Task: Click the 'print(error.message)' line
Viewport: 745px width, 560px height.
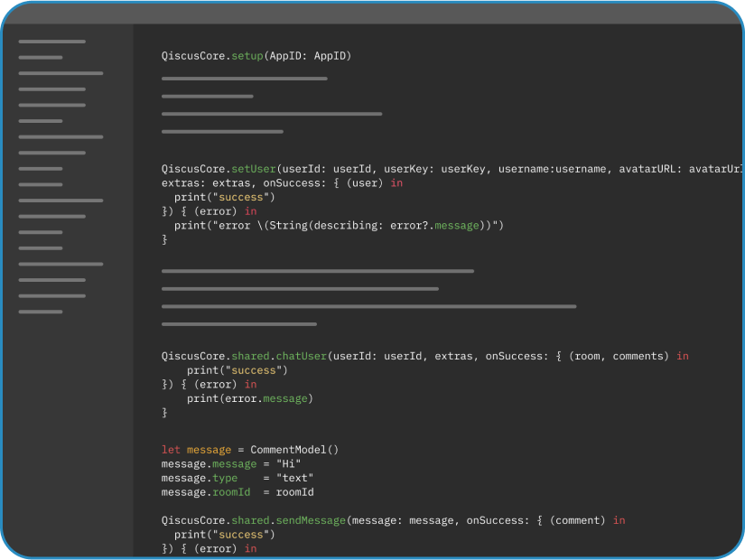Action: tap(249, 398)
